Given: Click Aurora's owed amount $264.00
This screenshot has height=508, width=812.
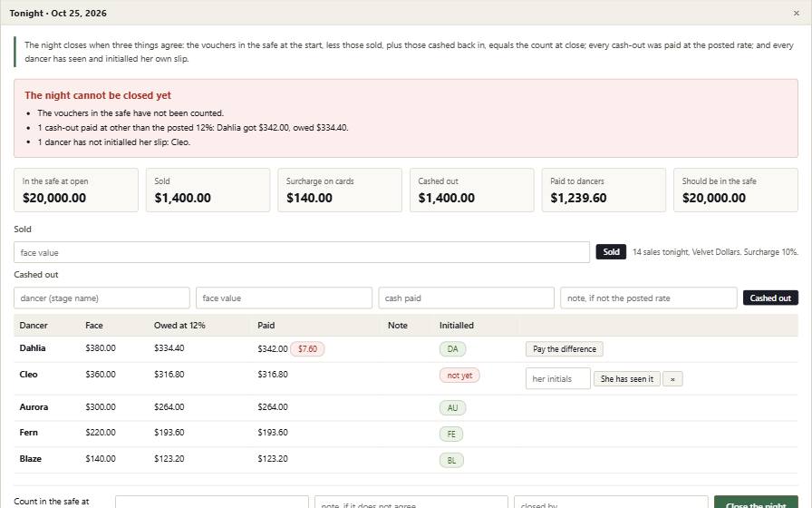Looking at the screenshot, I should [x=169, y=407].
